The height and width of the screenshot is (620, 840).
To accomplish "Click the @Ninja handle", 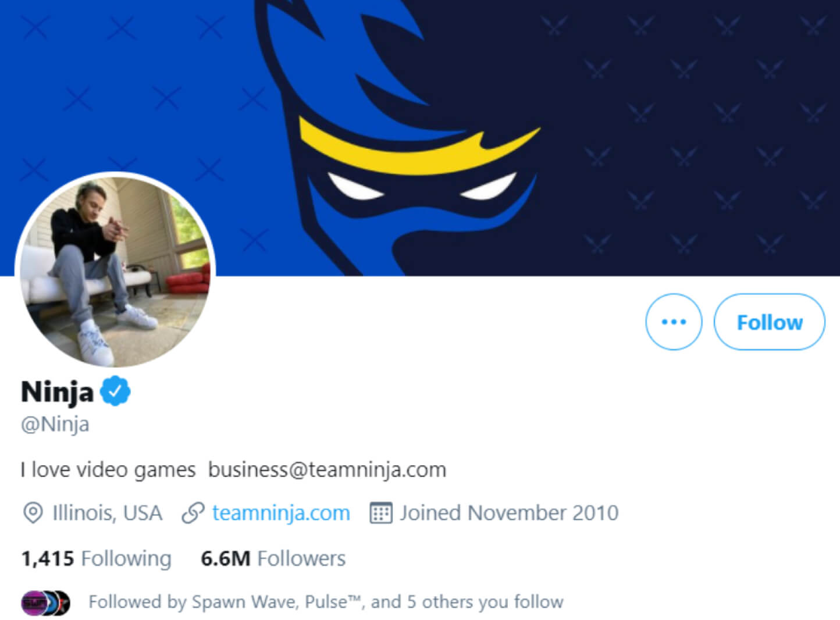I will pyautogui.click(x=55, y=424).
